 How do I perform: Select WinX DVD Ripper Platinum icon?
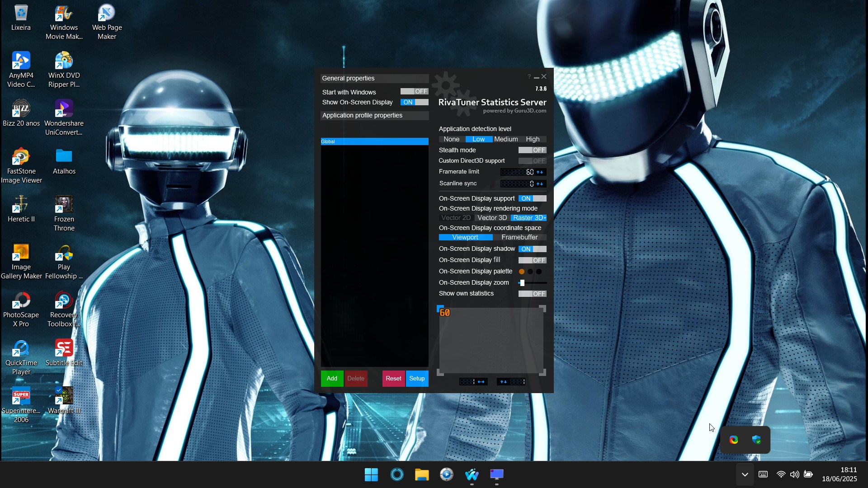click(64, 70)
